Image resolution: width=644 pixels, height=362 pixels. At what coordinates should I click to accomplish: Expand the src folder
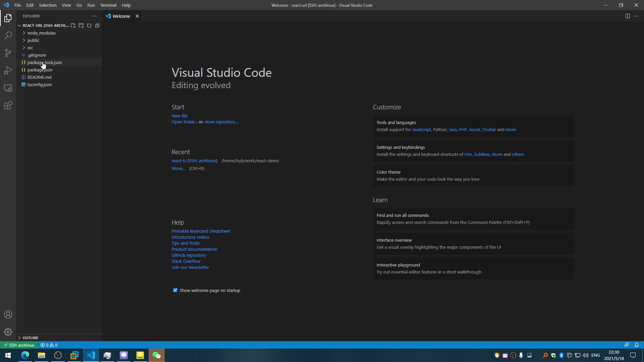tap(30, 48)
